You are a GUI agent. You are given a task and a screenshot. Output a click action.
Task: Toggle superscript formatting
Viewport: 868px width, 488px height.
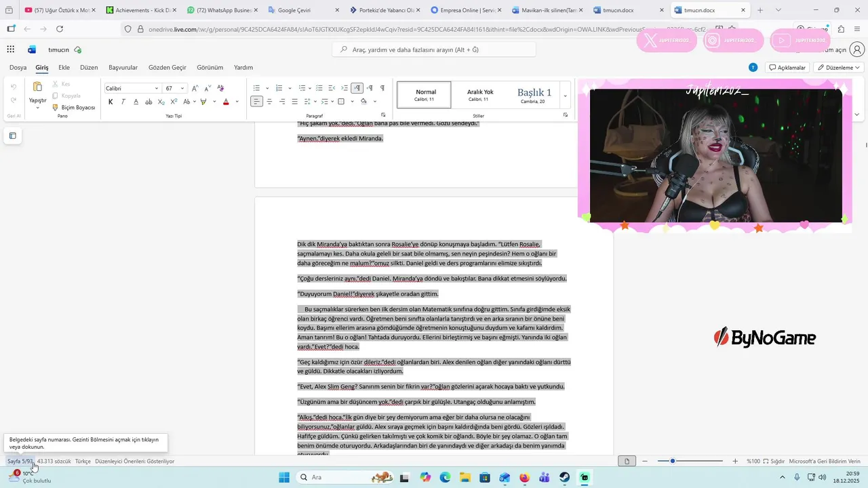(x=174, y=102)
